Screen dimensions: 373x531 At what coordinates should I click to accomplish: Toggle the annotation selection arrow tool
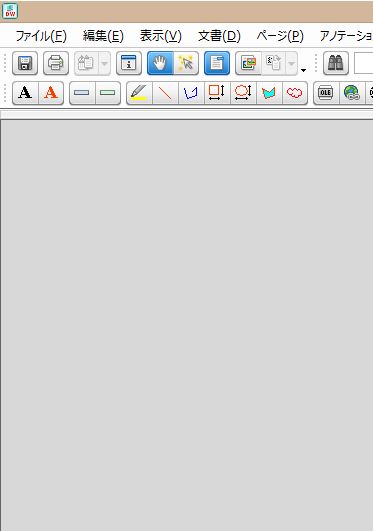coord(186,63)
